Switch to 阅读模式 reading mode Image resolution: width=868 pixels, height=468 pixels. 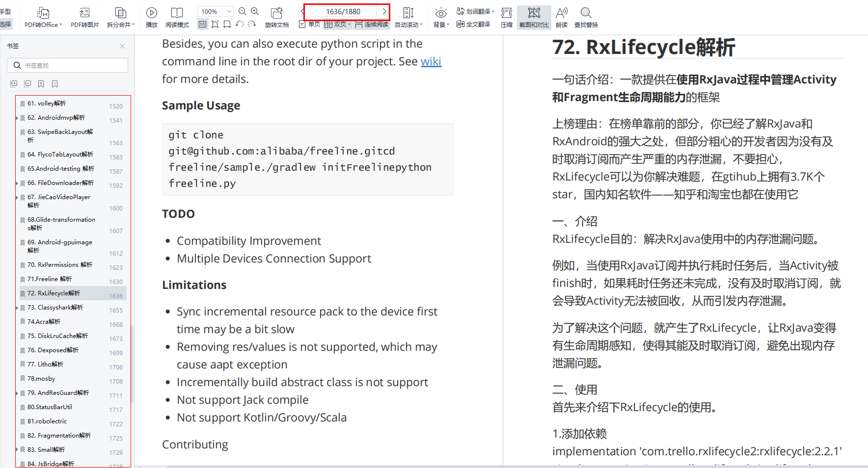[x=177, y=17]
